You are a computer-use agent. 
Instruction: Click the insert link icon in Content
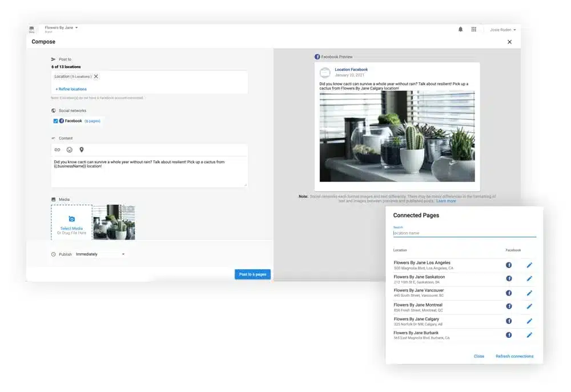coord(57,149)
